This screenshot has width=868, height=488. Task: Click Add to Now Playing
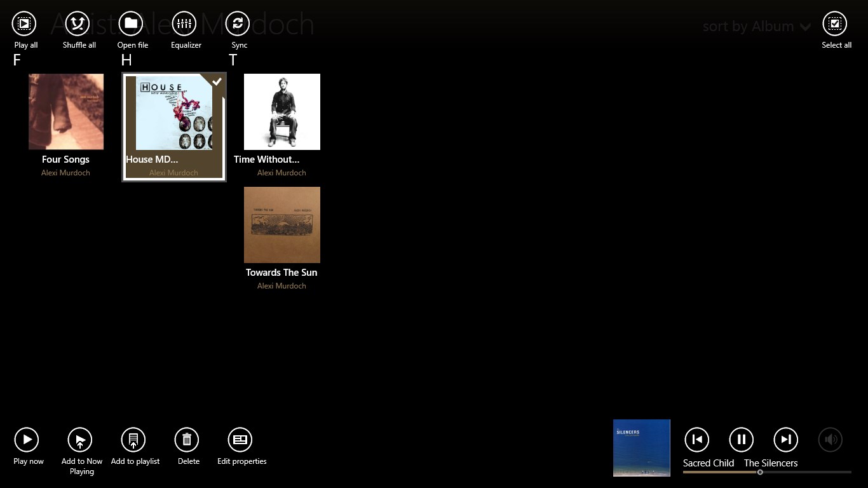[81, 439]
